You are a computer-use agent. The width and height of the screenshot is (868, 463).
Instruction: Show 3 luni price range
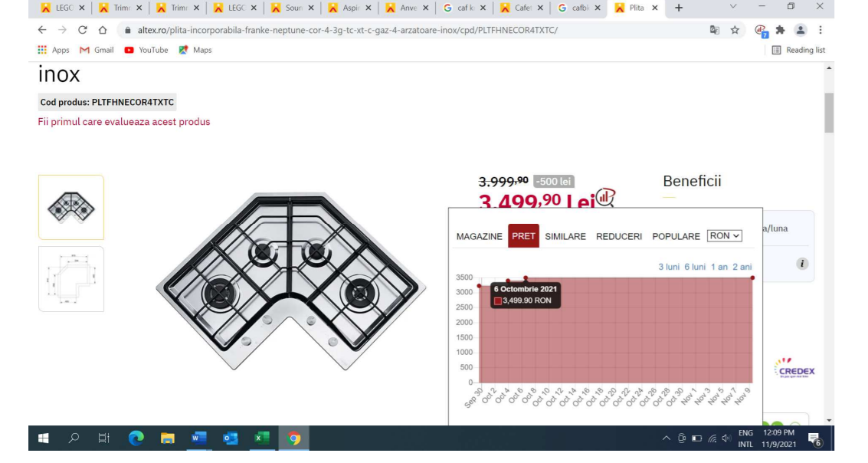[x=669, y=267]
